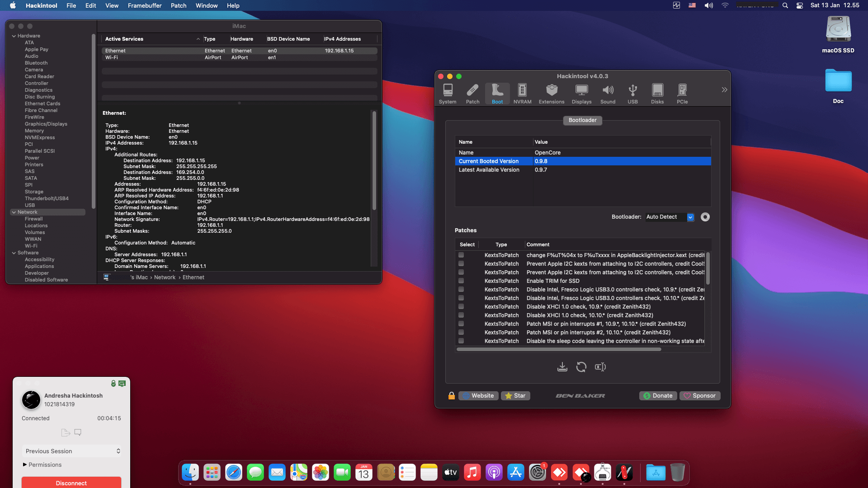This screenshot has height=488, width=868.
Task: Open Safari from the Dock
Action: click(234, 473)
